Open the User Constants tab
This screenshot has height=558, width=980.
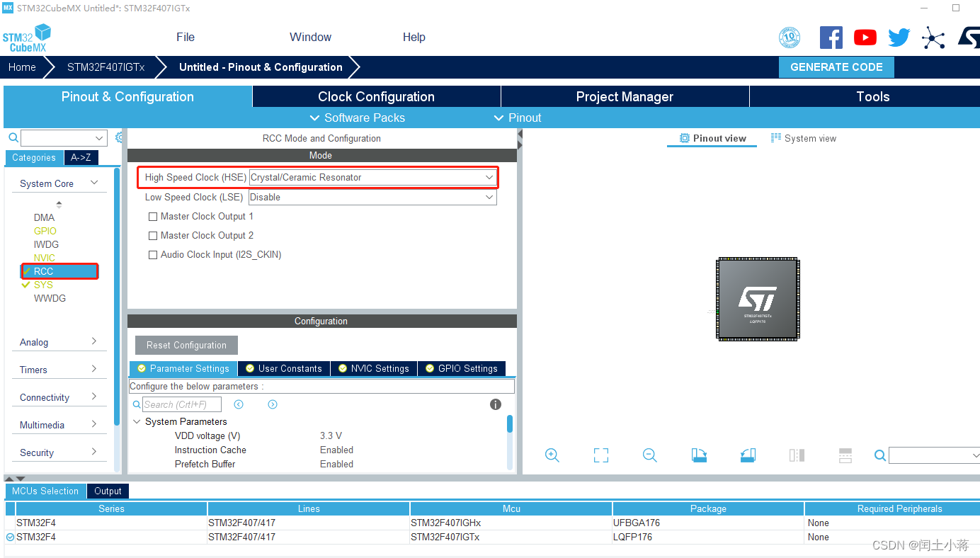coord(284,369)
